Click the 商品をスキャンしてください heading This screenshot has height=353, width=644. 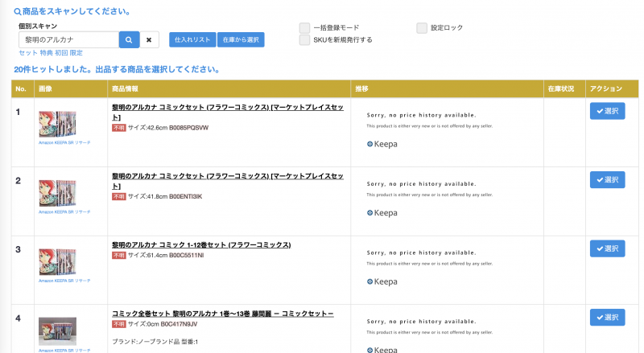pos(72,11)
